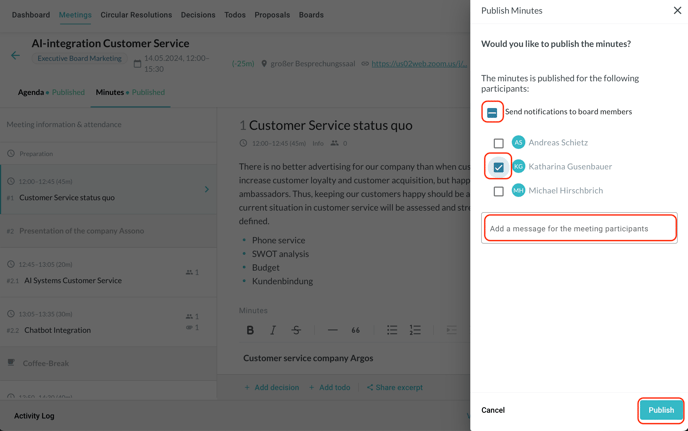
Task: Close the Publish Minutes panel
Action: (x=677, y=11)
